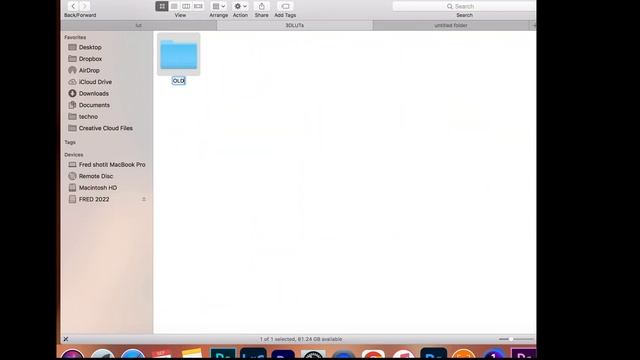Click the Favorites section header
The image size is (640, 360).
(75, 37)
